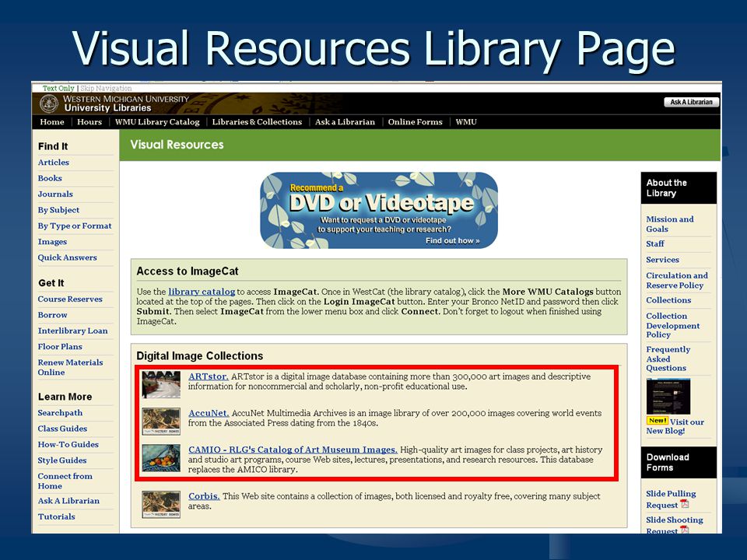Image resolution: width=747 pixels, height=560 pixels.
Task: Click the new blog screenshot thumbnail
Action: [x=668, y=396]
